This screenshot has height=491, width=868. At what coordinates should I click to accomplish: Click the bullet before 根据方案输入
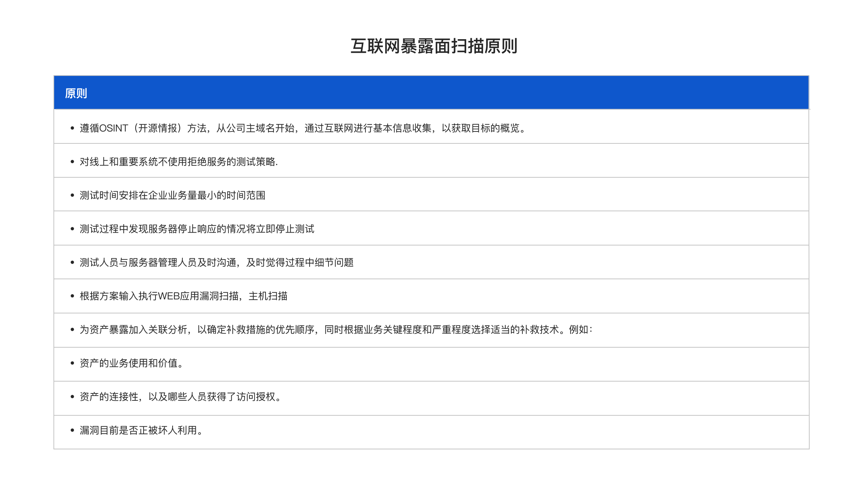(x=72, y=296)
